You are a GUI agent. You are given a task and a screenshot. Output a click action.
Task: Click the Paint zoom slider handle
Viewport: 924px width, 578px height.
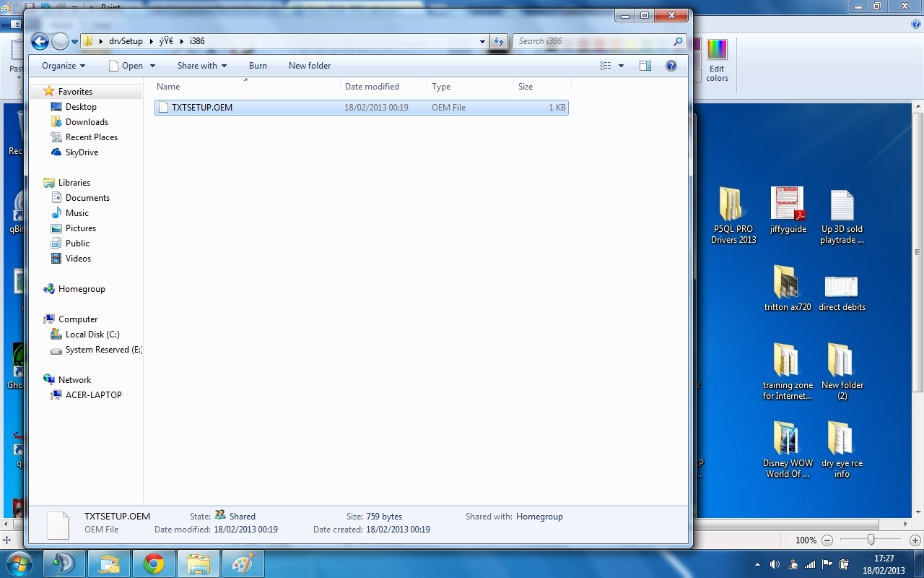pos(871,540)
